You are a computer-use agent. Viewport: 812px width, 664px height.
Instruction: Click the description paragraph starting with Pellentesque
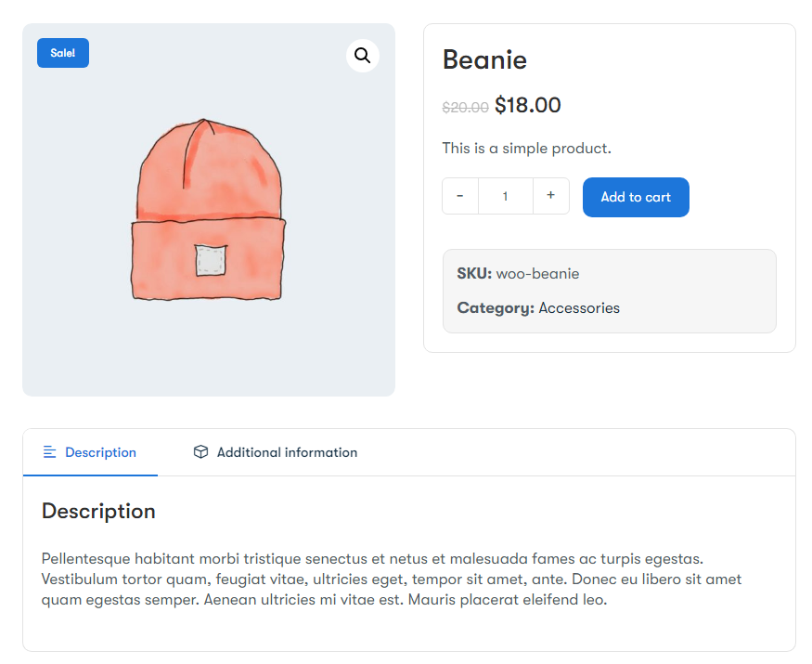click(x=390, y=579)
